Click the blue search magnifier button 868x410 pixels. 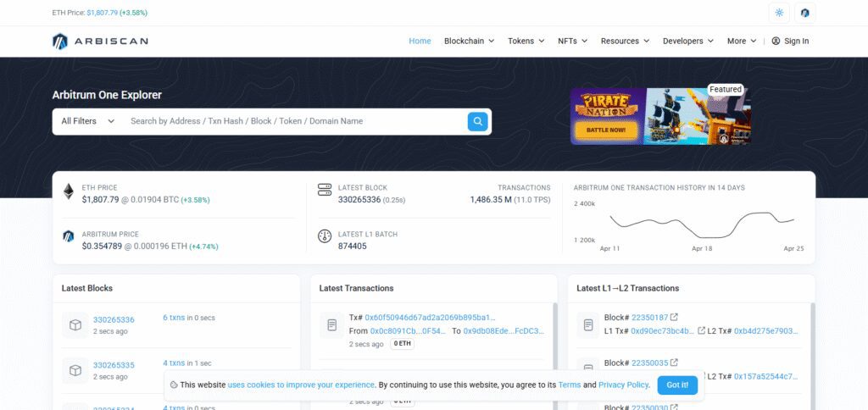click(x=478, y=122)
